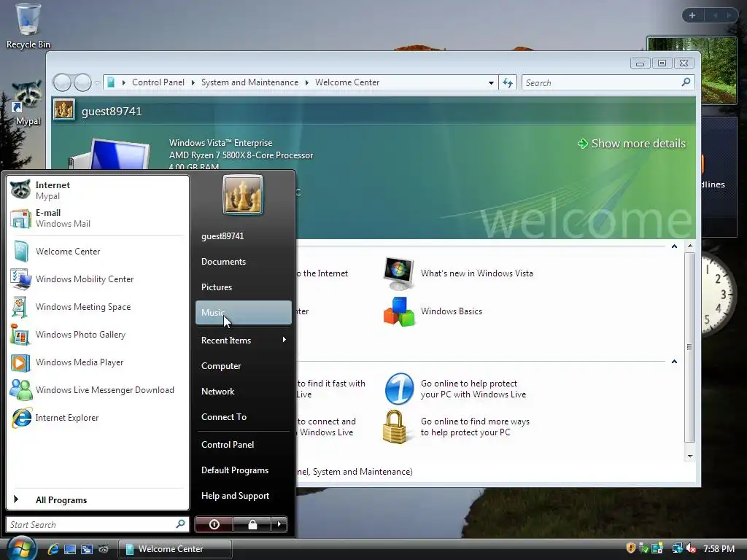The width and height of the screenshot is (747, 560).
Task: Open Control Panel from Start menu
Action: tap(244, 444)
